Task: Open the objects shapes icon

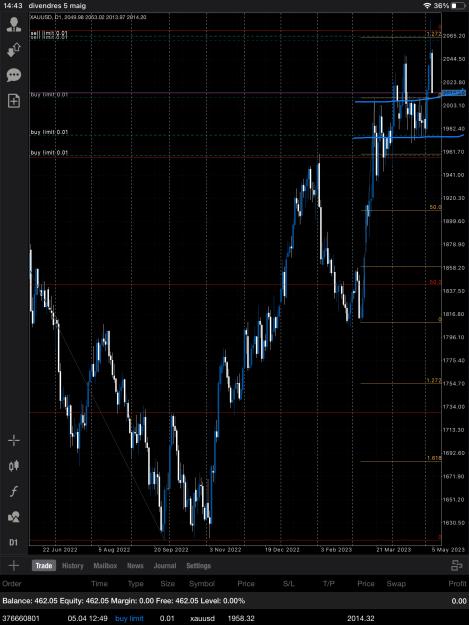Action: [14, 517]
